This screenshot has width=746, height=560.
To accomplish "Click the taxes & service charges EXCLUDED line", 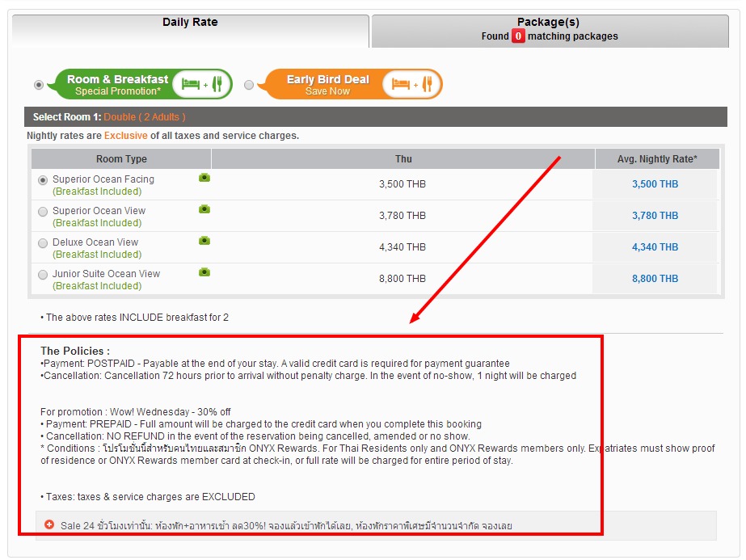I will pos(148,497).
